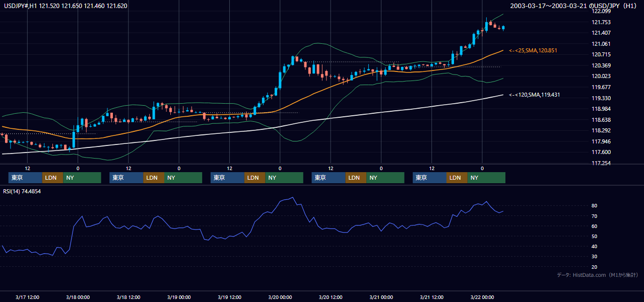
Task: Click the first (leftmost) 東京 session box
Action: click(26, 178)
